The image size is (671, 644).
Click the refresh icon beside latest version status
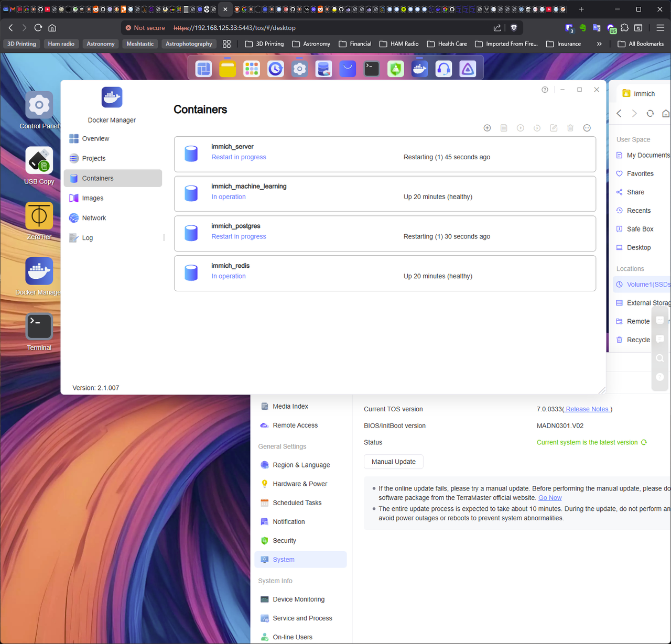(x=644, y=442)
